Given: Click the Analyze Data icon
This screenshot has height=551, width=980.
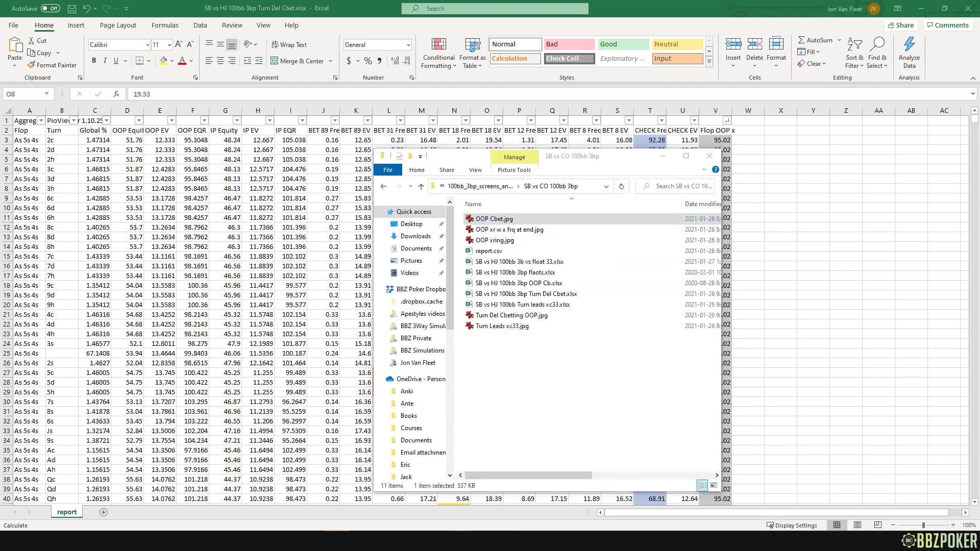Looking at the screenshot, I should coord(909,45).
